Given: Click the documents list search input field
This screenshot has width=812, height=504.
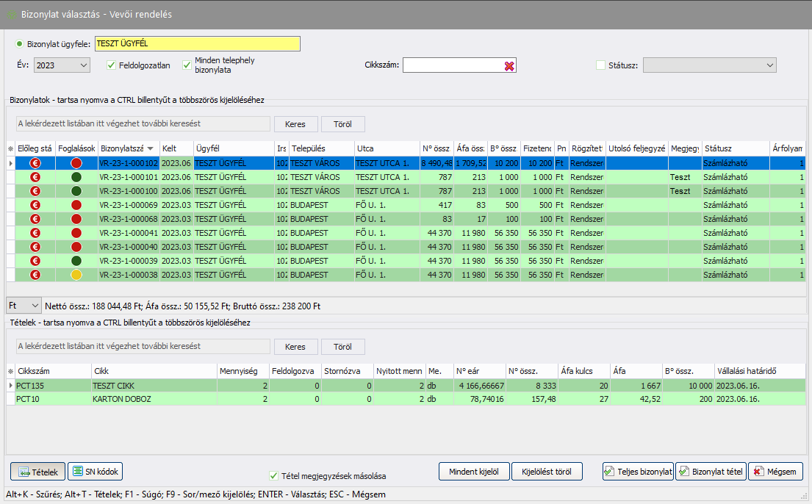Looking at the screenshot, I should click(x=143, y=123).
